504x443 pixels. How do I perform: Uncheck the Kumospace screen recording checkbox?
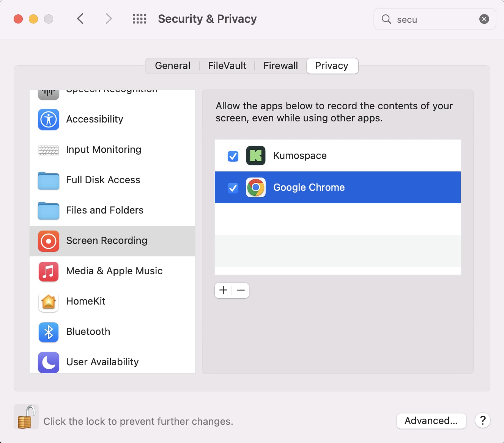click(x=233, y=156)
